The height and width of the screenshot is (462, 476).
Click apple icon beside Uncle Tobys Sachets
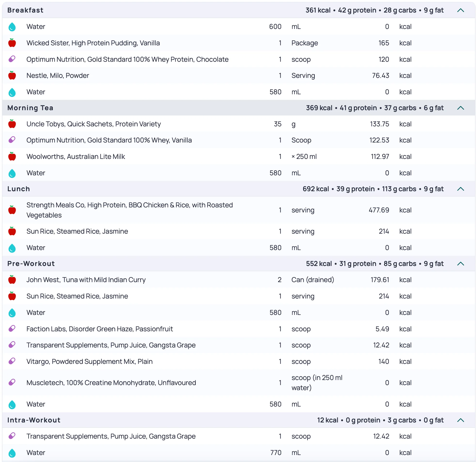click(x=12, y=124)
